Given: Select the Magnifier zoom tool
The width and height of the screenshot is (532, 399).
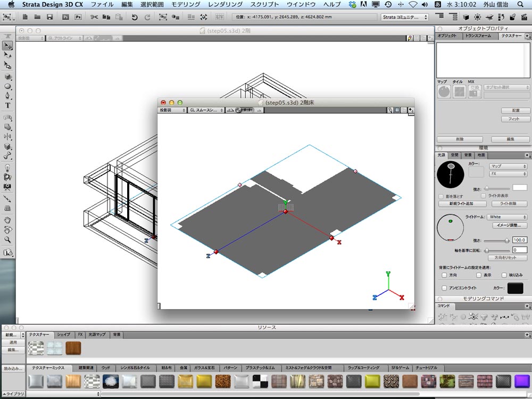Looking at the screenshot, I should pos(7,239).
